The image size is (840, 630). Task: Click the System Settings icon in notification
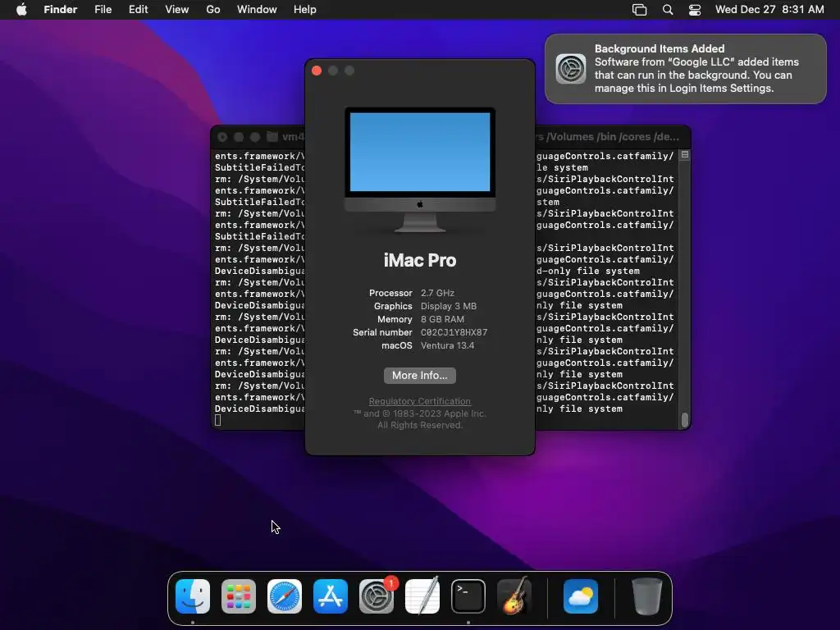pos(571,69)
